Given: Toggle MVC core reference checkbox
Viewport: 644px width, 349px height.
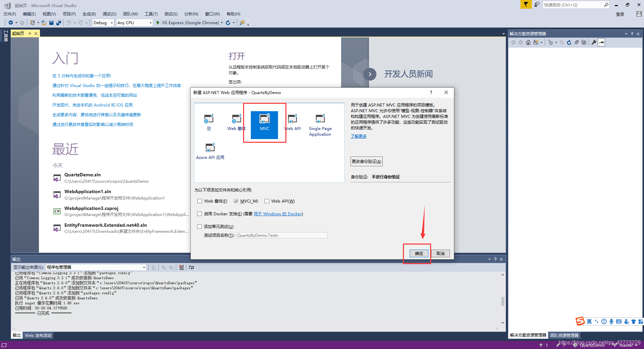Looking at the screenshot, I should (x=236, y=201).
